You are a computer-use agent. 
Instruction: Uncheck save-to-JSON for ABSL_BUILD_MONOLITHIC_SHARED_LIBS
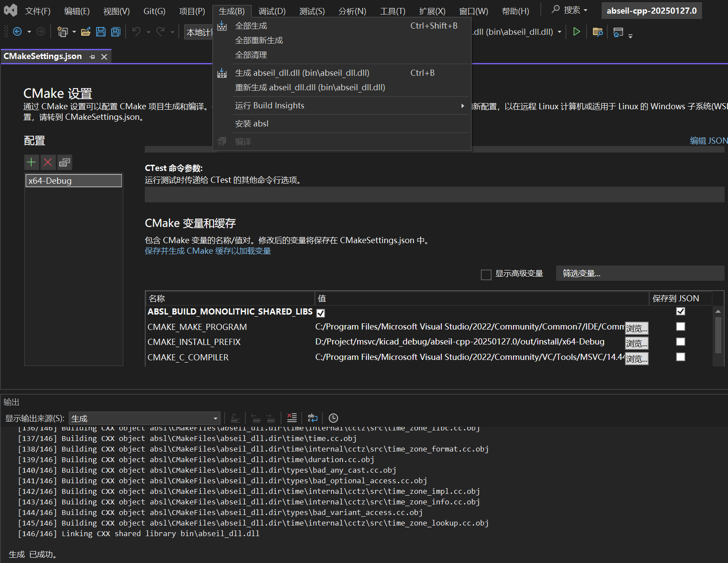click(680, 311)
